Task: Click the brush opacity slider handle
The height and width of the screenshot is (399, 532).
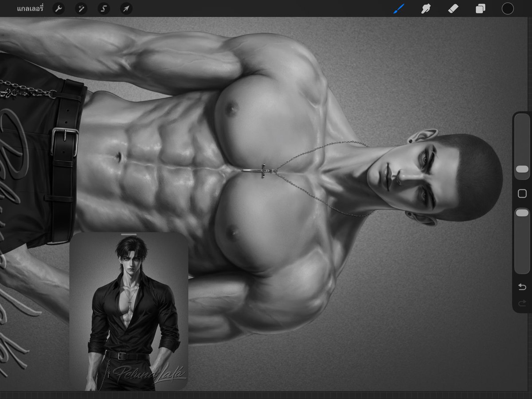Action: [522, 213]
